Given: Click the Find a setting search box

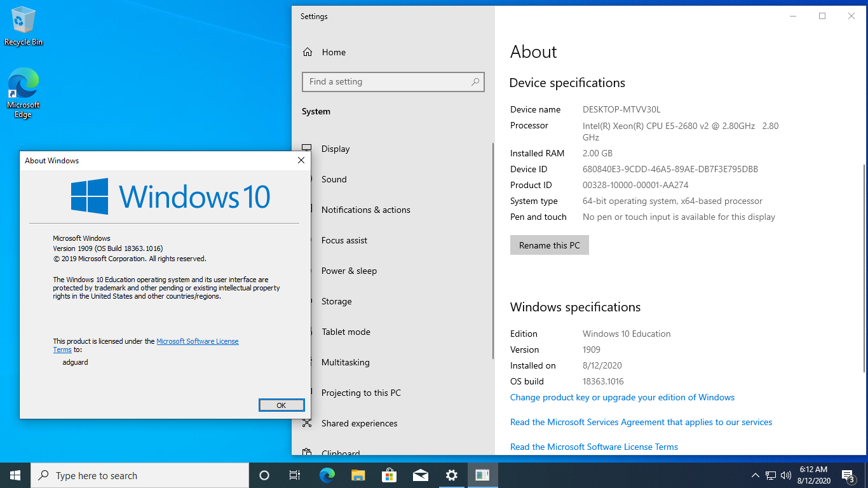Looking at the screenshot, I should pos(393,82).
